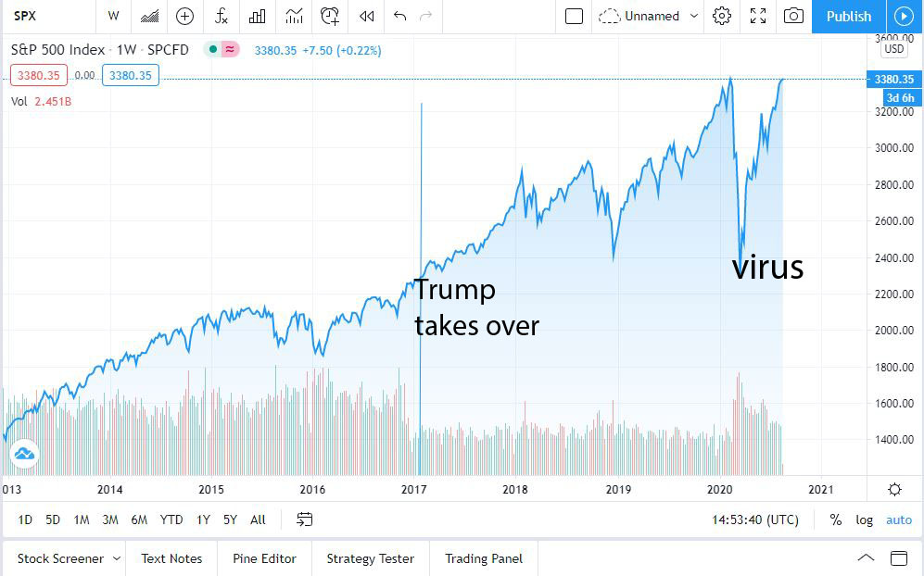Open the create alert clock icon
This screenshot has height=576, width=924.
point(330,16)
